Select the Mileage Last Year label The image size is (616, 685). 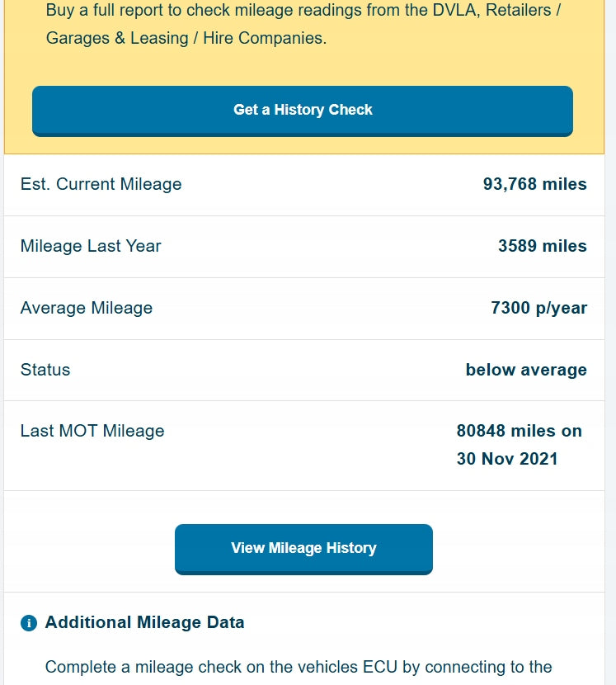91,246
